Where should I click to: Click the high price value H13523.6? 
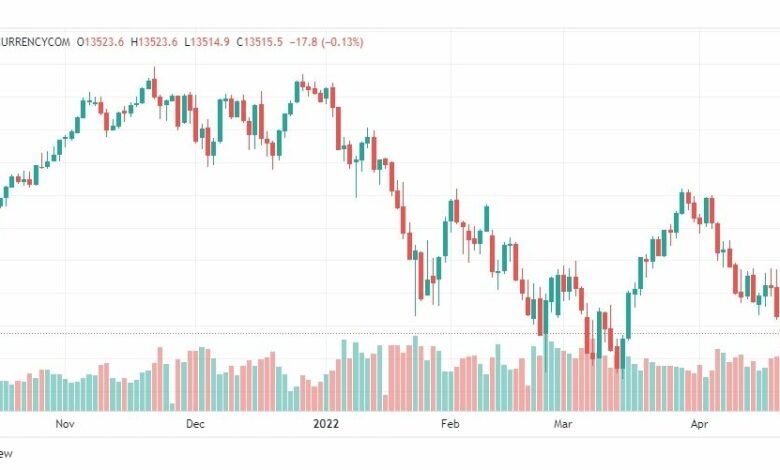(x=154, y=42)
